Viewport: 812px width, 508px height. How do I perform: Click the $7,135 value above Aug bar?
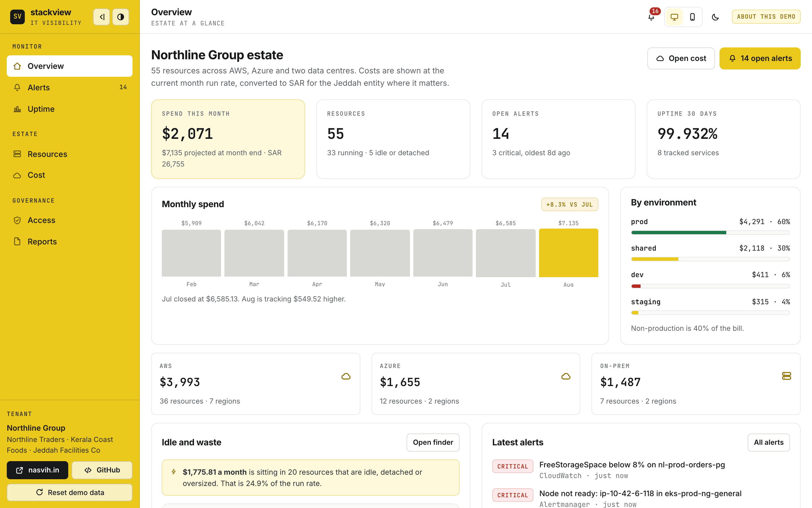point(568,224)
